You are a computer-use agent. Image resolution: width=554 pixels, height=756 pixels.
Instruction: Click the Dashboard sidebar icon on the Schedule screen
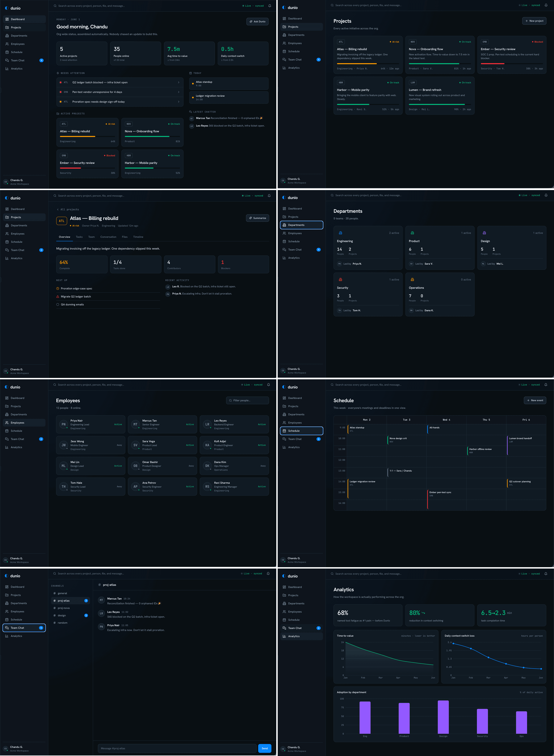tap(284, 398)
